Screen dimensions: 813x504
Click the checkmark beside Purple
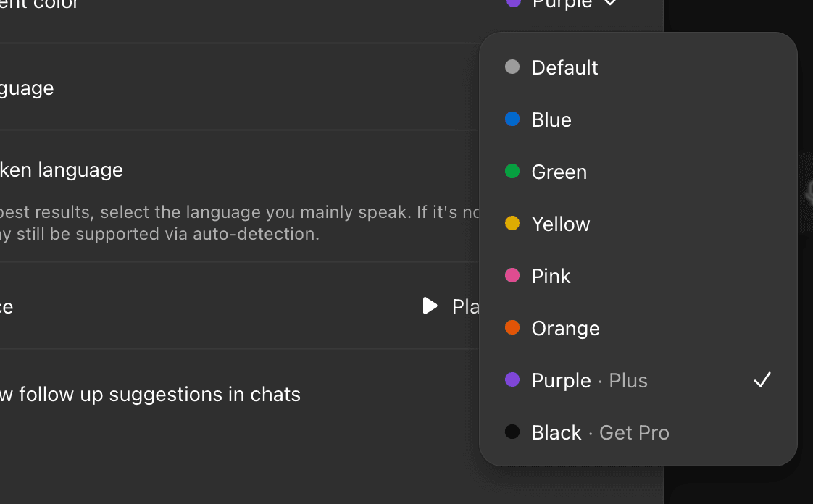[762, 379]
